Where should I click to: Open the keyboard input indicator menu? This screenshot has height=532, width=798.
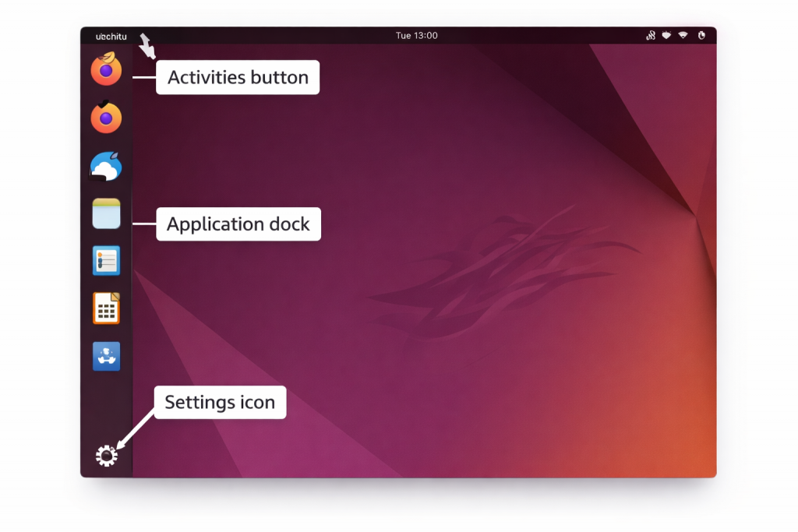pos(651,35)
